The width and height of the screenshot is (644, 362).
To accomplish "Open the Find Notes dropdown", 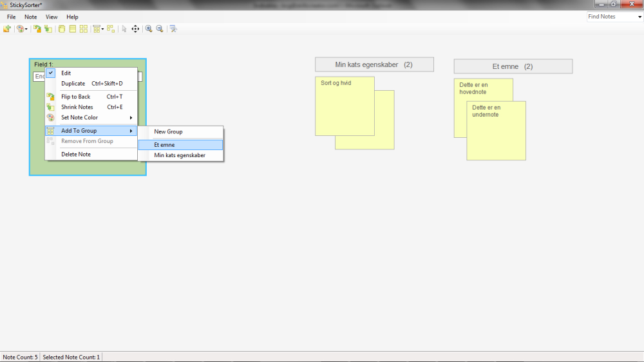I will pos(639,17).
